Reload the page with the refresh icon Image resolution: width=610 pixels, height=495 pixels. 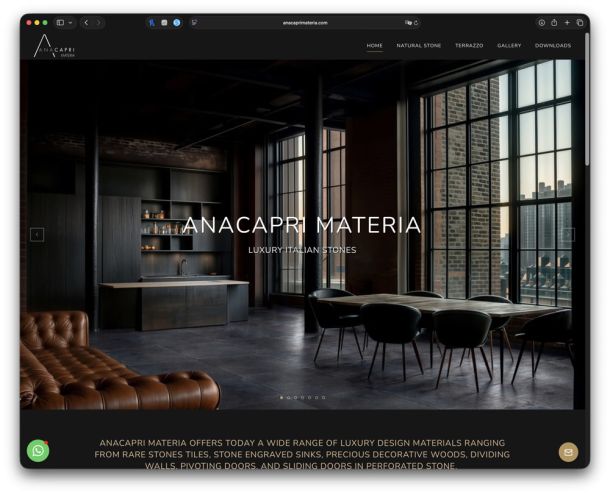(x=415, y=22)
